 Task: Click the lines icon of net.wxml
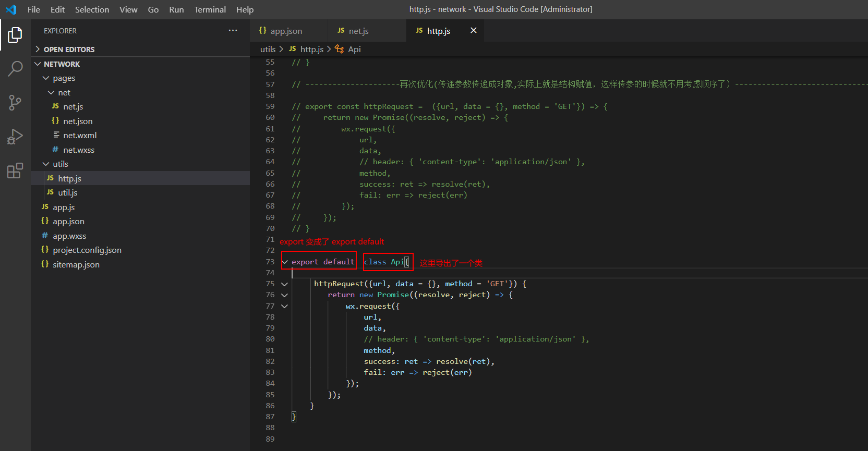click(x=56, y=135)
